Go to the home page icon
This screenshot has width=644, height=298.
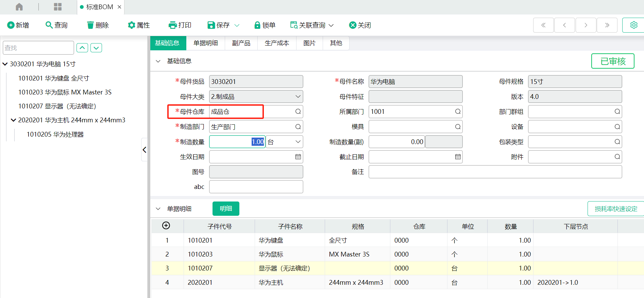tap(19, 7)
